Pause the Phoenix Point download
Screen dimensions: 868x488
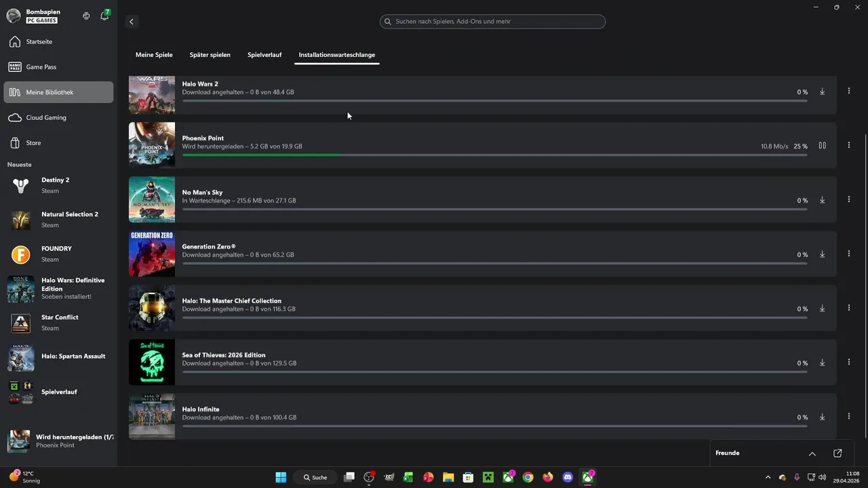[822, 145]
